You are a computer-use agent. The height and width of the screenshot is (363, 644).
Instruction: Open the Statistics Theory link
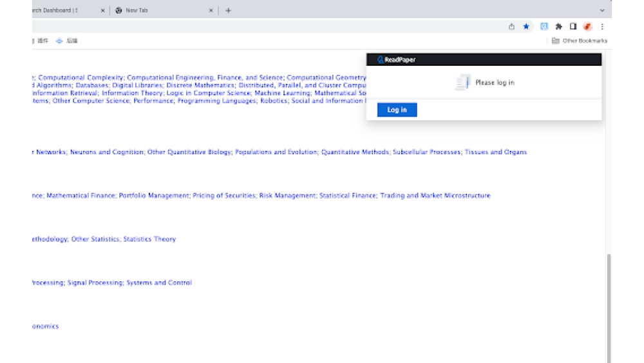pos(149,239)
